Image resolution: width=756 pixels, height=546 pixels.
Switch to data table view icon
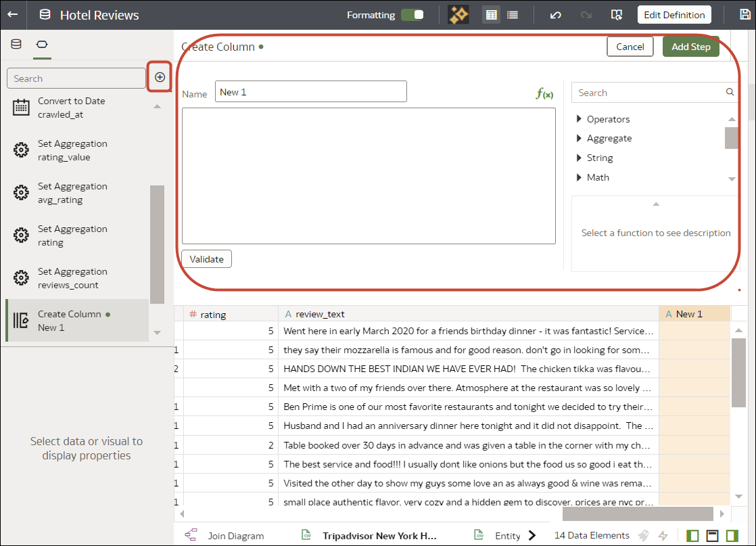491,14
